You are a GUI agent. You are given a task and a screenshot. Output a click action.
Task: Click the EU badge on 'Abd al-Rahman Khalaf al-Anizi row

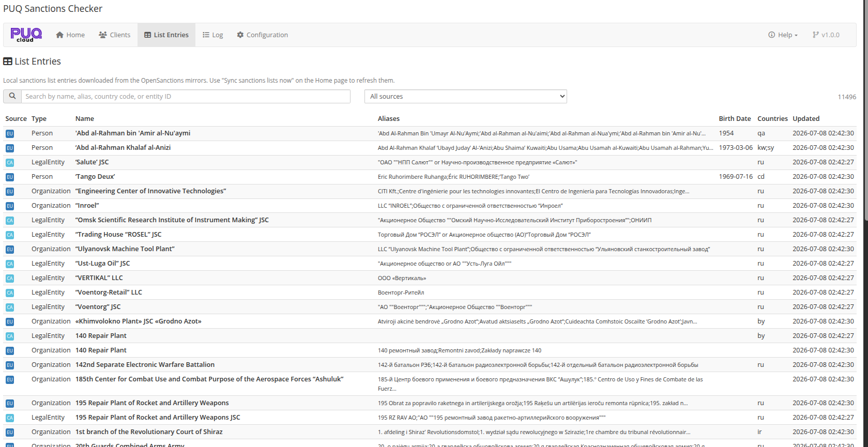pos(10,148)
